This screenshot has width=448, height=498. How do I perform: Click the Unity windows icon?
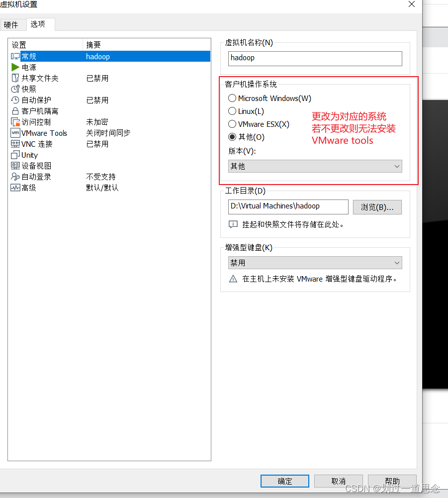click(15, 155)
